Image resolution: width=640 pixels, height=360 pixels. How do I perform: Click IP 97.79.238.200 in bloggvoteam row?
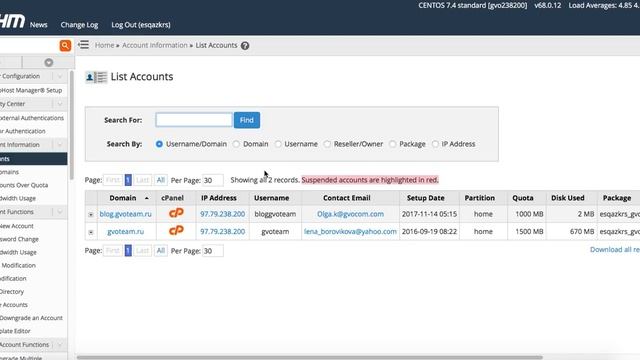(222, 214)
